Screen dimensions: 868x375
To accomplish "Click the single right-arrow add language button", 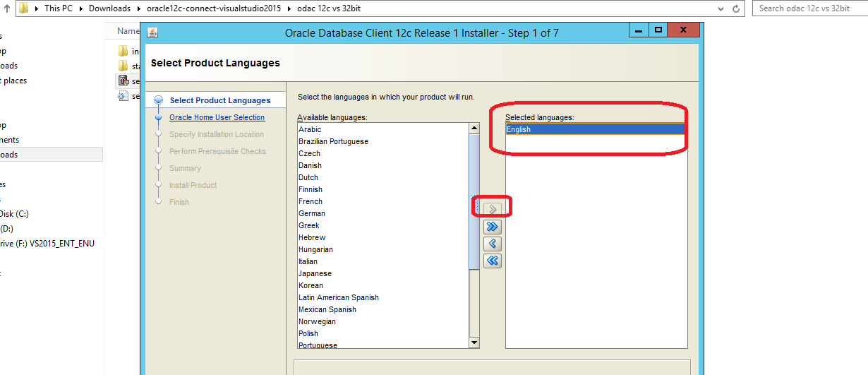I will [492, 209].
